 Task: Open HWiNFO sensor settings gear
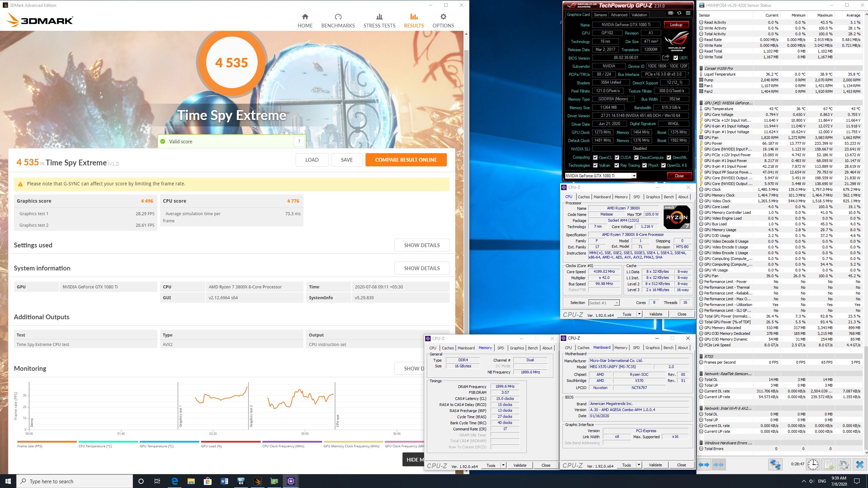(844, 464)
